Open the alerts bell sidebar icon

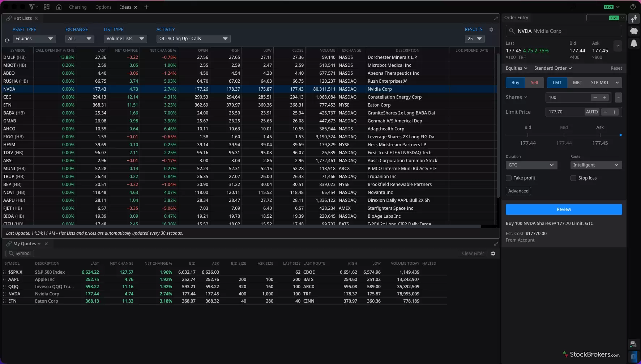(634, 44)
